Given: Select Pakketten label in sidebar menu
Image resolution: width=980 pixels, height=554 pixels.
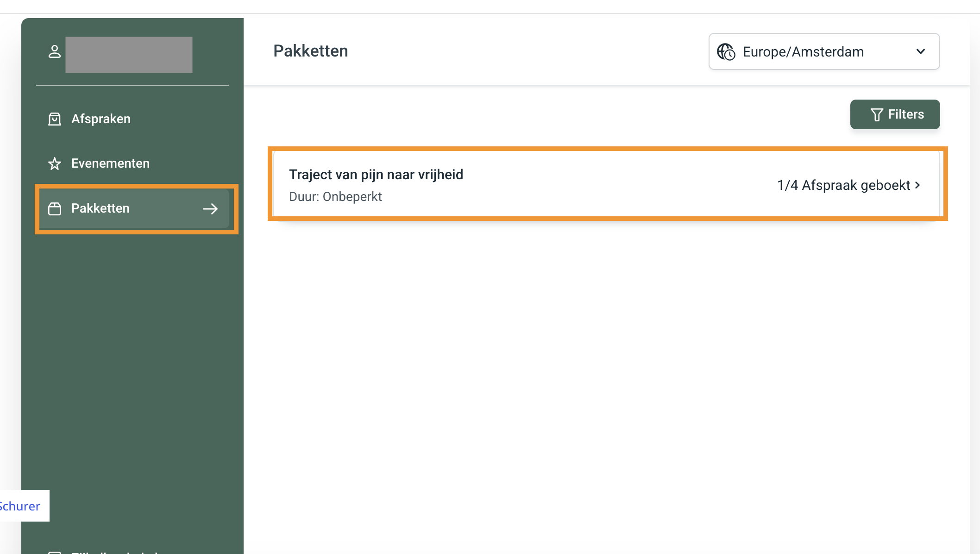Looking at the screenshot, I should point(101,208).
